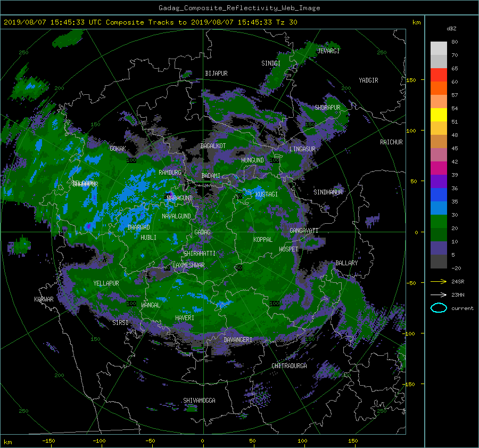The width and height of the screenshot is (479, 448).
Task: Click the SINDGI label
Action: [271, 63]
